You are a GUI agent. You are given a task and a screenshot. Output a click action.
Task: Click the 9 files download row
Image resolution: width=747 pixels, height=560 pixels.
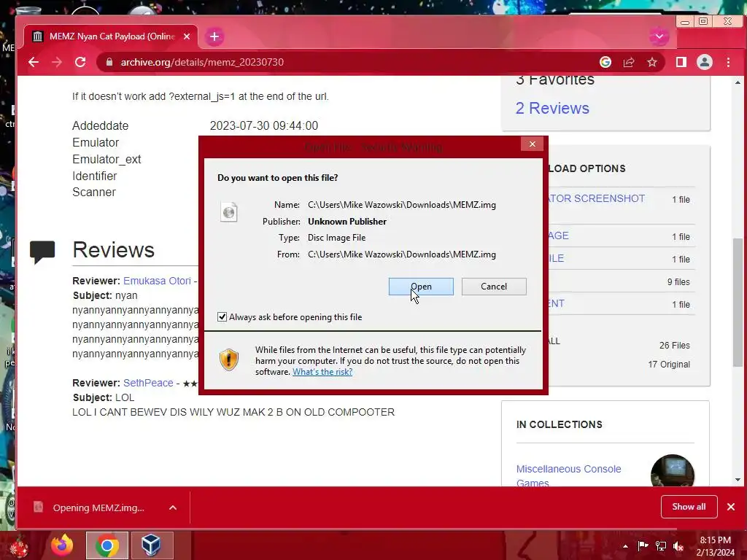pyautogui.click(x=678, y=282)
